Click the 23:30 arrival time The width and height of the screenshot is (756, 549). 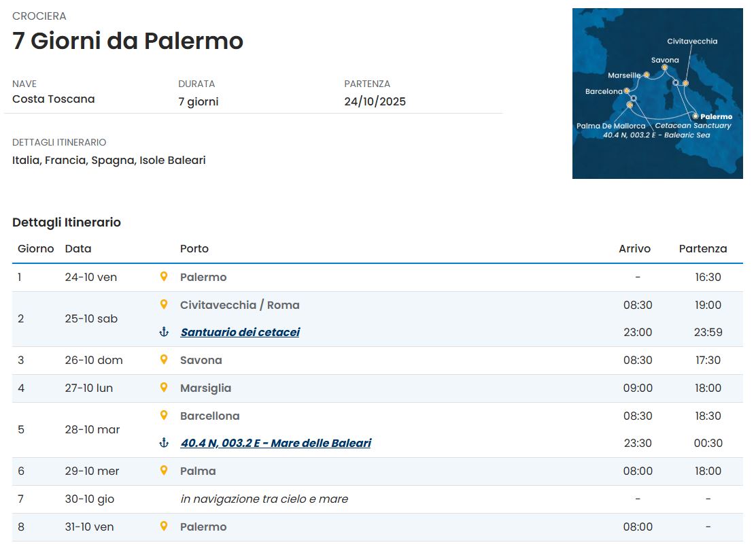[638, 443]
